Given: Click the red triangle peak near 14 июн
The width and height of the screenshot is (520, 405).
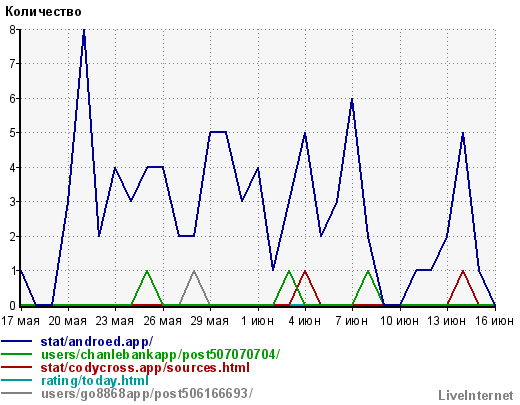Looking at the screenshot, I should point(463,271).
